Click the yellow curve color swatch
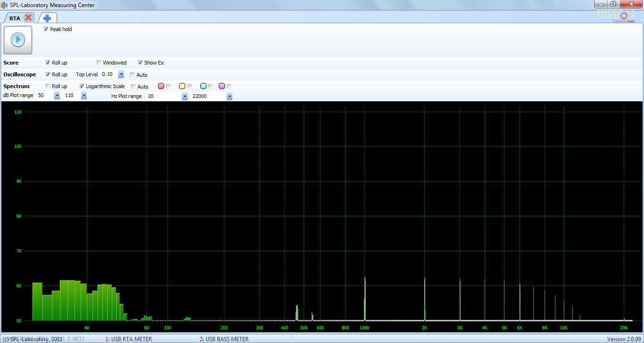This screenshot has height=343, width=644. click(182, 86)
